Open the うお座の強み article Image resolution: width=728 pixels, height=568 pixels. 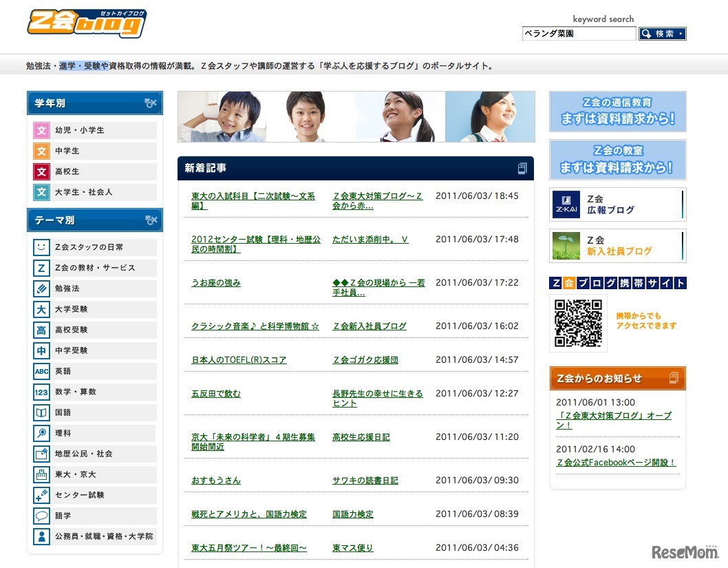pos(216,283)
